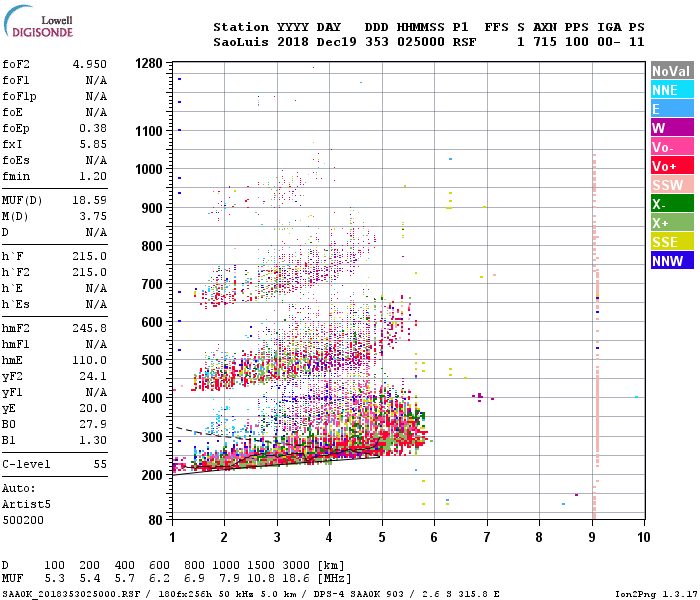Image resolution: width=700 pixels, height=600 pixels.
Task: Click the Artist5 auto-scaler label
Action: [26, 504]
